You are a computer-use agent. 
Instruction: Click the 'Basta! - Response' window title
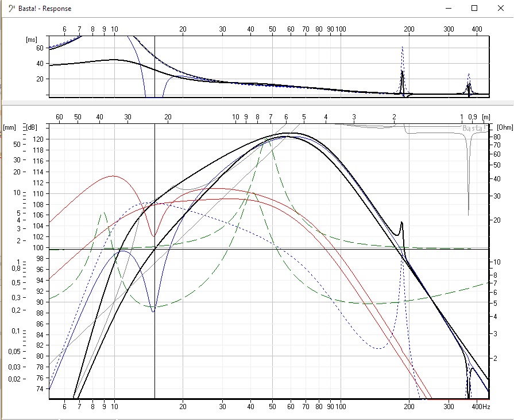click(45, 9)
